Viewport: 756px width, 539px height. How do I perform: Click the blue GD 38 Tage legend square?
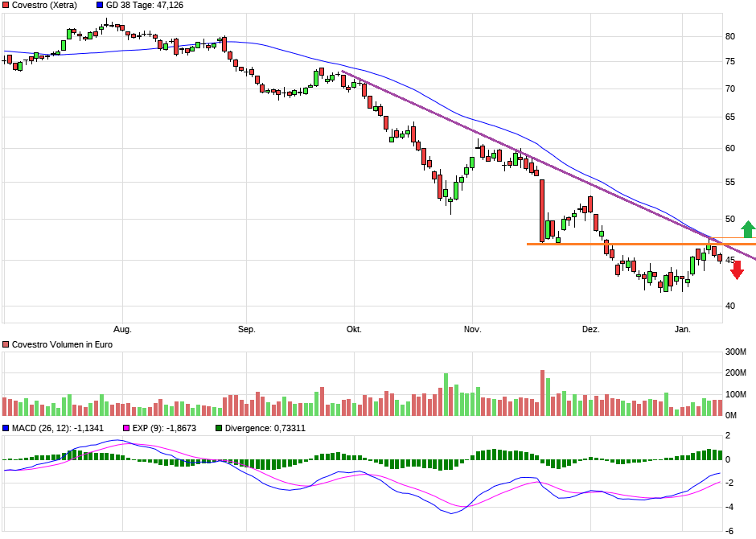(100, 6)
